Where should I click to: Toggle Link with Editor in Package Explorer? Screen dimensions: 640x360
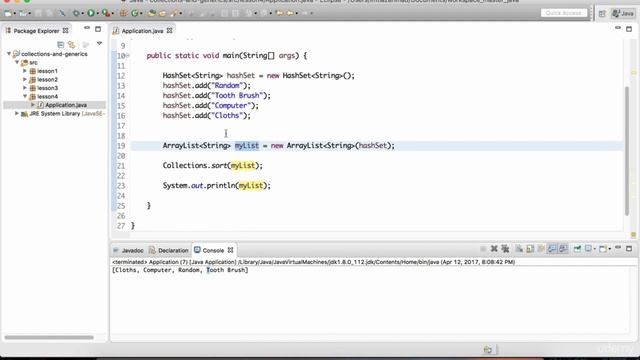[x=71, y=44]
